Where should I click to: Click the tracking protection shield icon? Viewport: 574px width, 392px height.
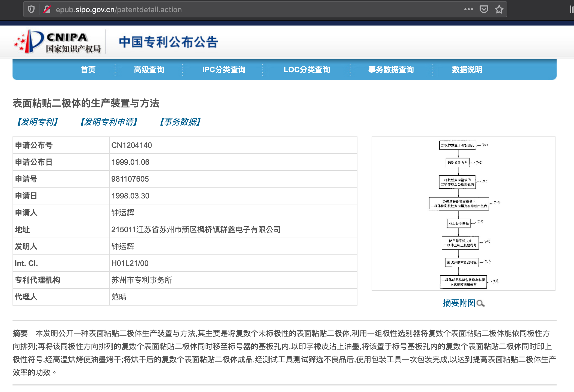click(31, 10)
